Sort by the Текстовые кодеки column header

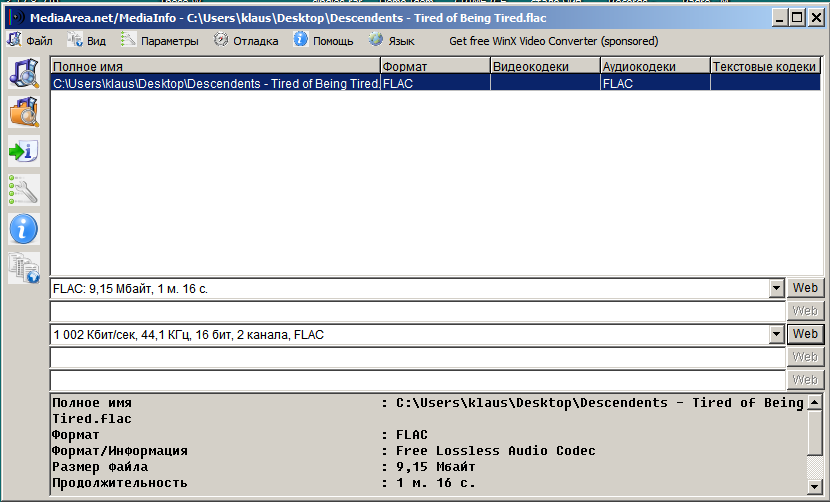765,66
